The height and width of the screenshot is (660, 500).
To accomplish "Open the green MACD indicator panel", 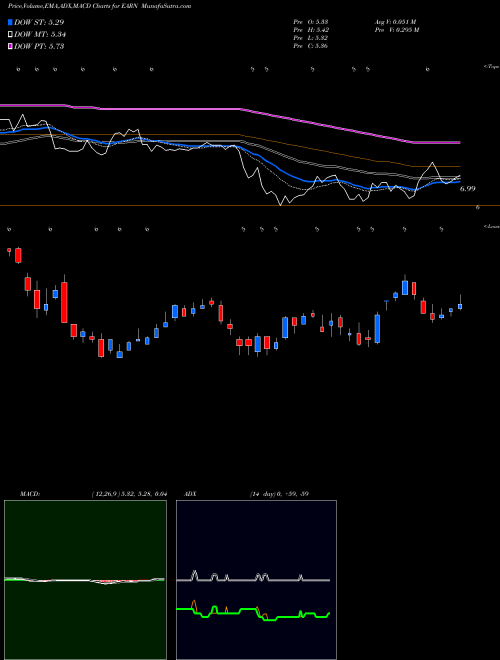I will (85, 580).
